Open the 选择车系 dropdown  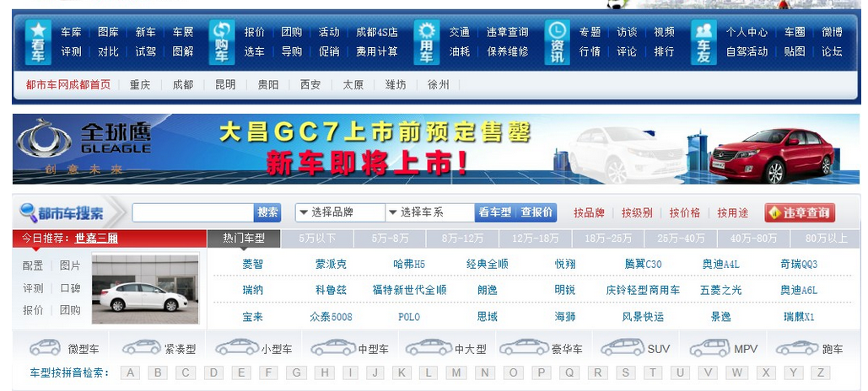(x=430, y=212)
